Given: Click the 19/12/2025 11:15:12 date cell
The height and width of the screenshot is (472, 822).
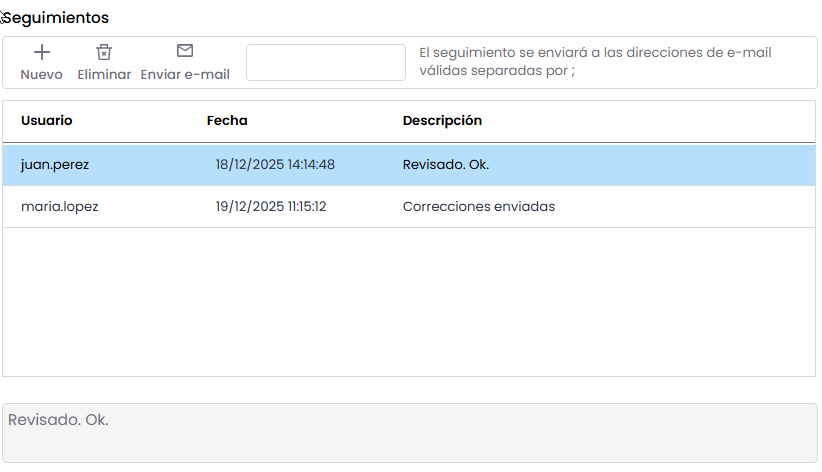Looking at the screenshot, I should [x=271, y=207].
